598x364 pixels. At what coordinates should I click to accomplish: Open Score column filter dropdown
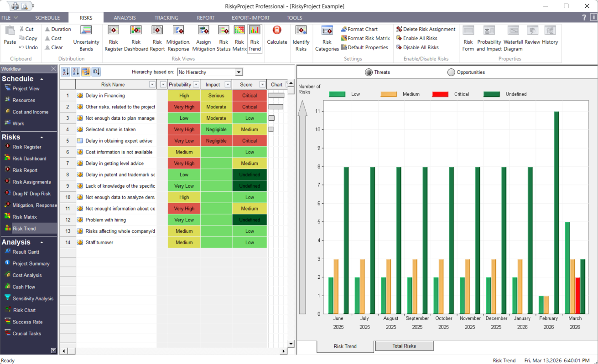tap(262, 85)
